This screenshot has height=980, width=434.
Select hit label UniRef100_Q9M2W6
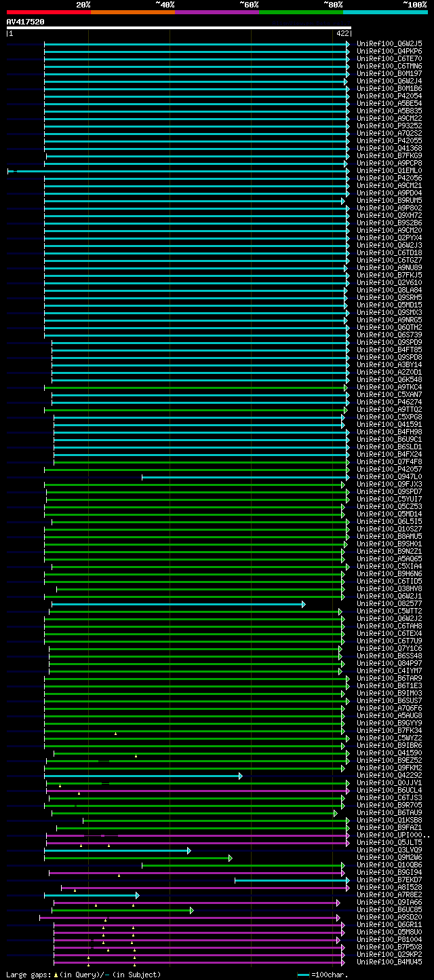389,857
